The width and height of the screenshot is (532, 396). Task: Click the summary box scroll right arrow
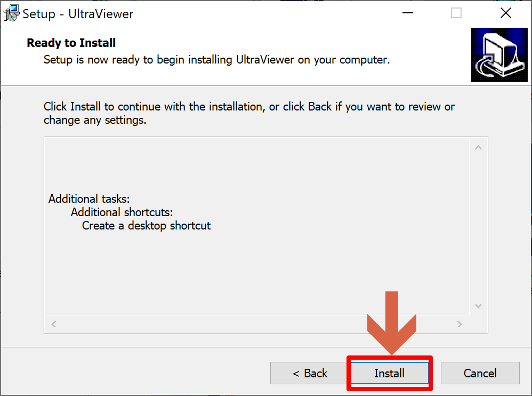click(x=460, y=324)
